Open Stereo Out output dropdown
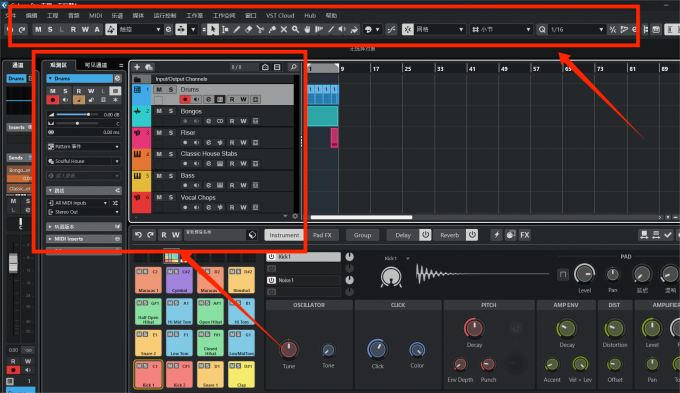 pyautogui.click(x=84, y=212)
